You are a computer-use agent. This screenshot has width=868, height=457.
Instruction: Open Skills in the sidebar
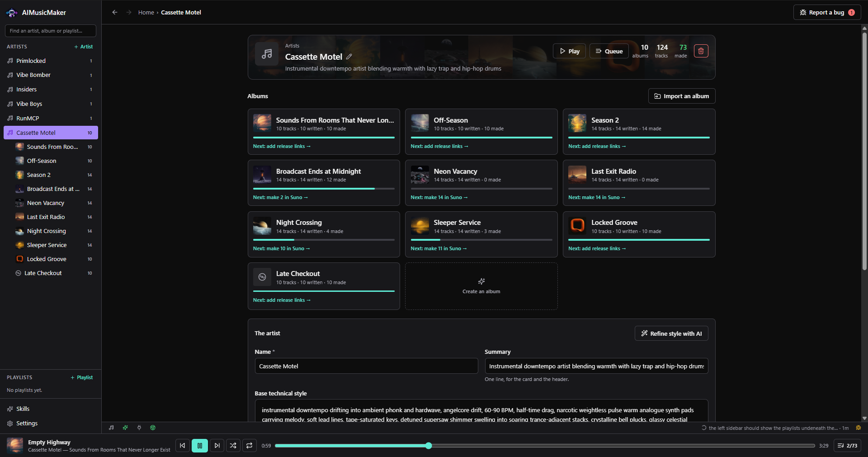[x=51, y=409]
